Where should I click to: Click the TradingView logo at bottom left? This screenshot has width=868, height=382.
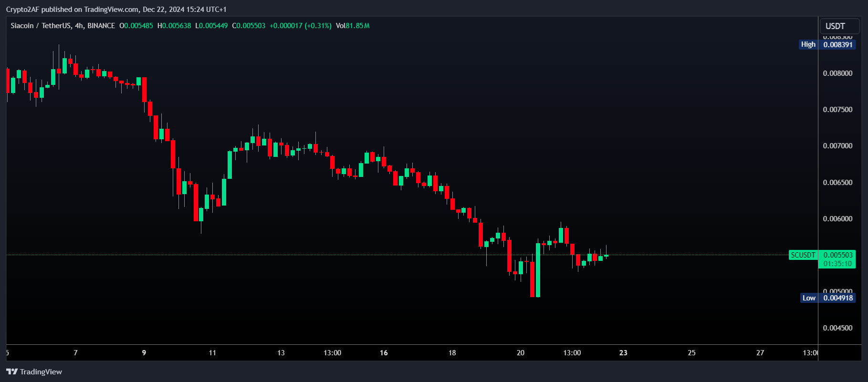click(x=34, y=372)
